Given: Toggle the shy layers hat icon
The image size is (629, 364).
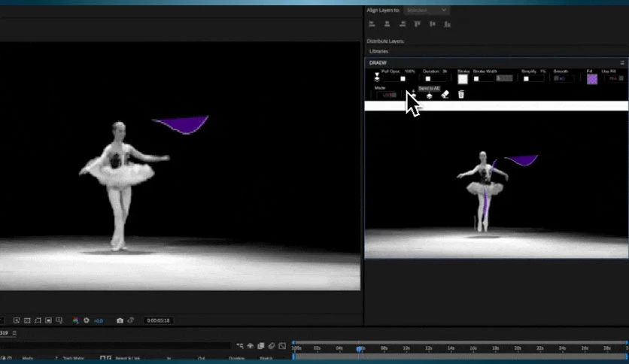Looking at the screenshot, I should (251, 345).
